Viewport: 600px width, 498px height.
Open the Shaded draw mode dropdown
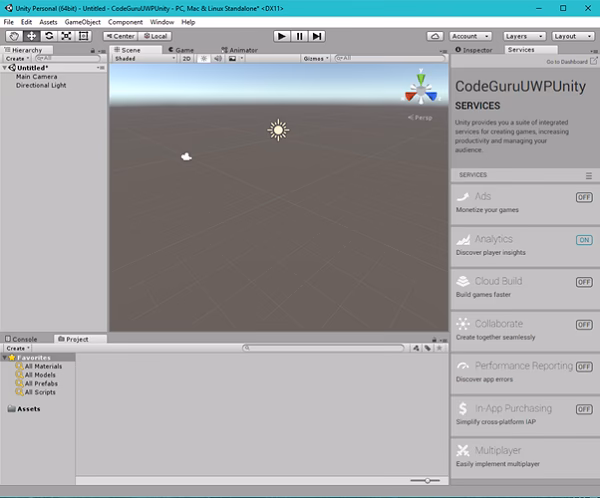pyautogui.click(x=145, y=59)
